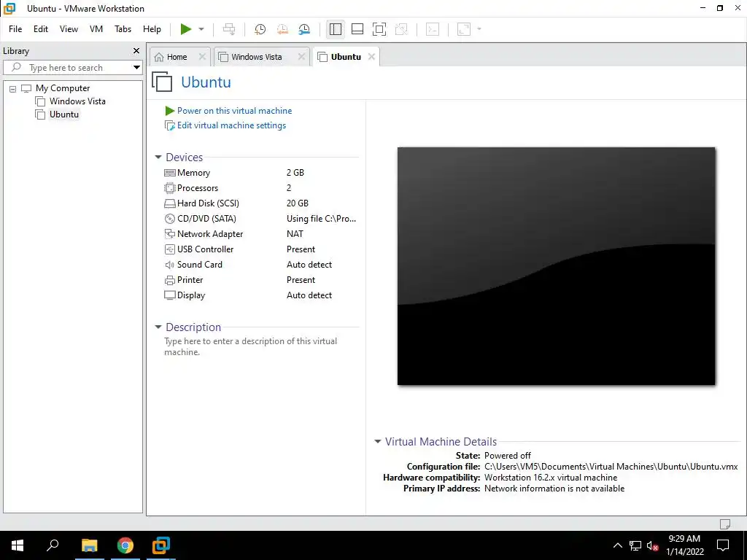Open the Edit menu

(41, 29)
